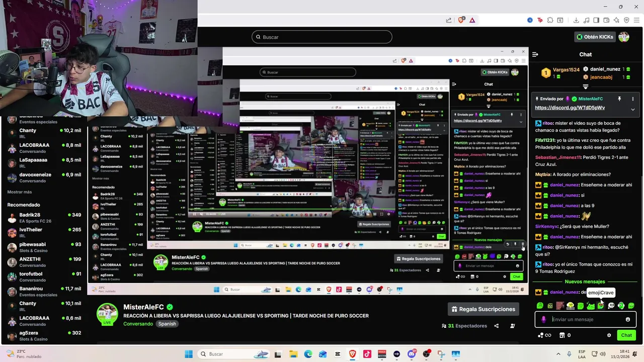Image resolution: width=644 pixels, height=362 pixels.
Task: Click the Spanish language tag
Action: (167, 324)
